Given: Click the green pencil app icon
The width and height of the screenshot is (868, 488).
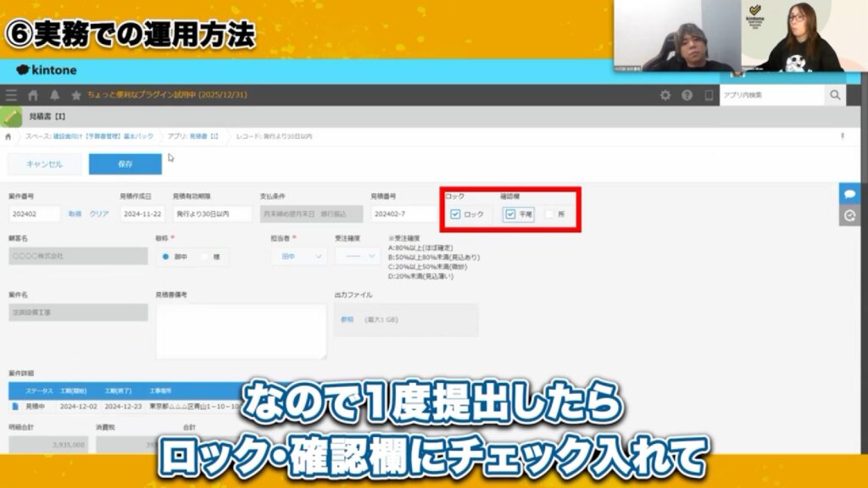Looking at the screenshot, I should coord(10,117).
